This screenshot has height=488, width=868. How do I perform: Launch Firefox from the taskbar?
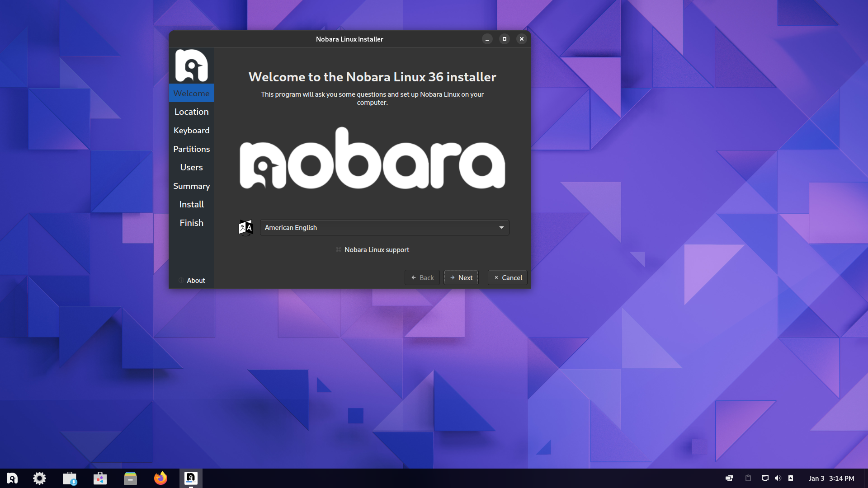(160, 478)
